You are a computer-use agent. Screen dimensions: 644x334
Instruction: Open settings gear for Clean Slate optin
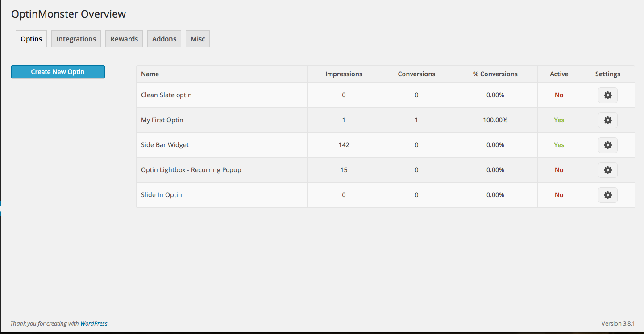click(x=607, y=95)
